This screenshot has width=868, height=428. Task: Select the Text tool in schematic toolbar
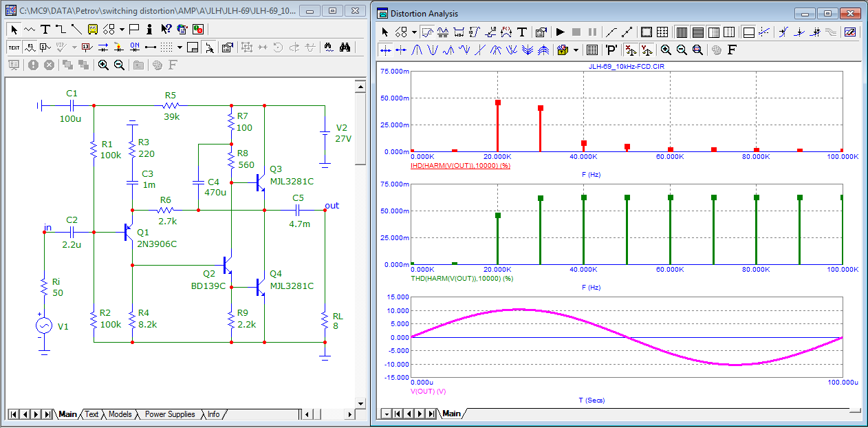point(45,30)
